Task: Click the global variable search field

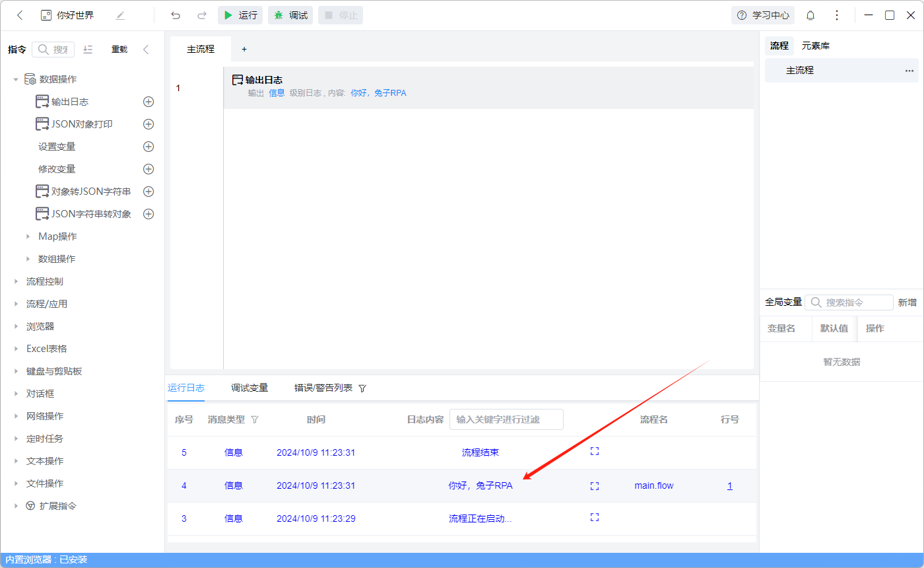Action: [849, 302]
